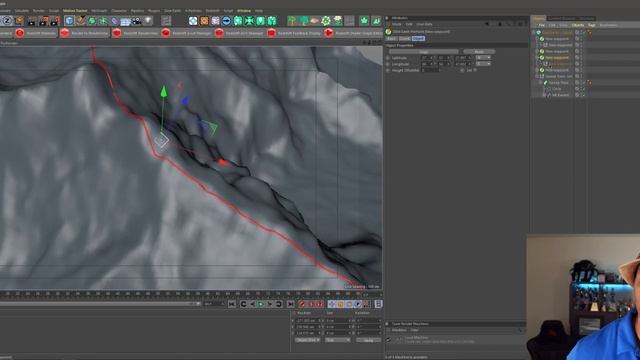Click the Render View clapperboard icon
640x360 pixels.
click(32, 21)
